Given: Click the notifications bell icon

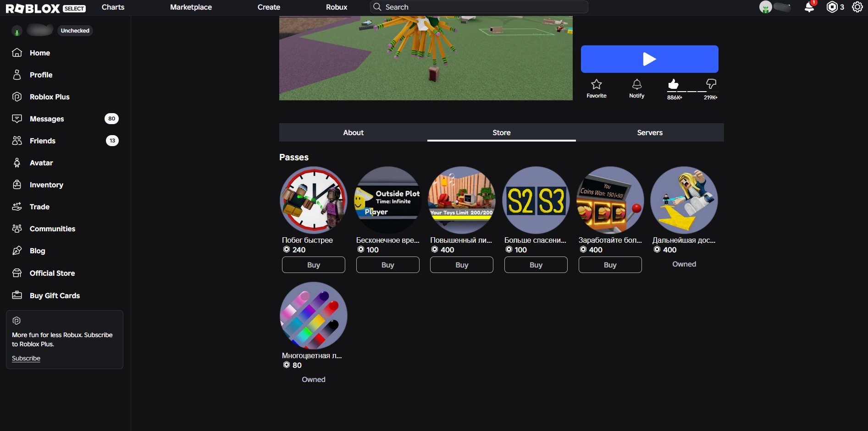Looking at the screenshot, I should [x=809, y=7].
